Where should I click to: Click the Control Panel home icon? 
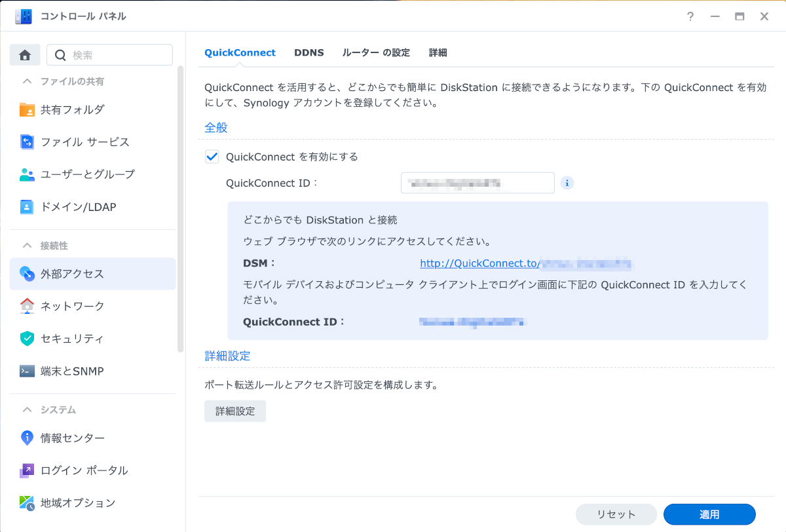point(25,55)
